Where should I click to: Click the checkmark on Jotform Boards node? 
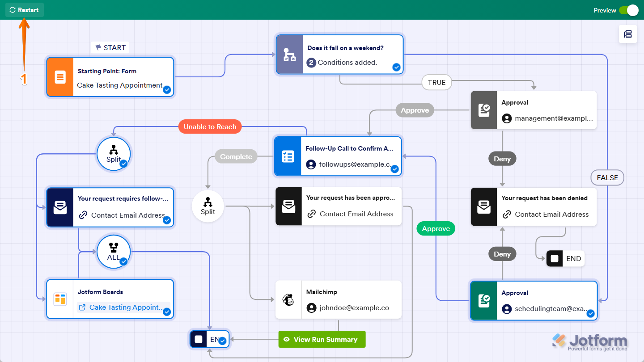coord(167,312)
